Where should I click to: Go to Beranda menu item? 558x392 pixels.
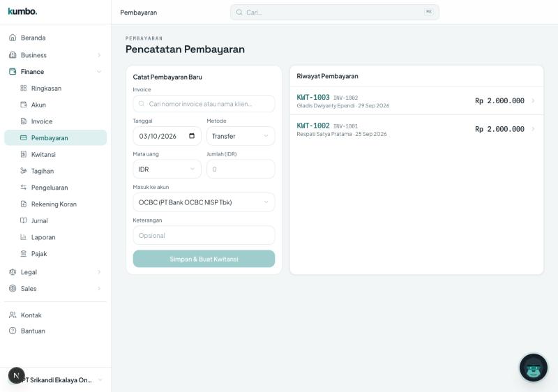click(56, 38)
